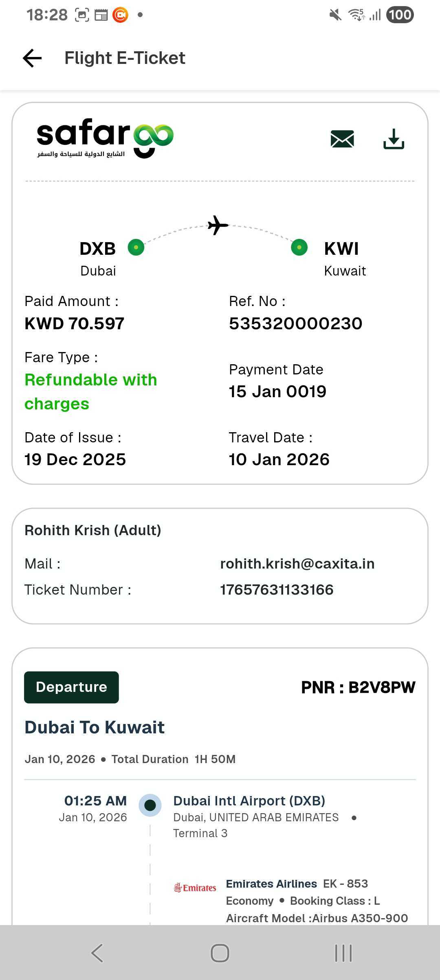Download the e-ticket
440x980 pixels.
[394, 139]
